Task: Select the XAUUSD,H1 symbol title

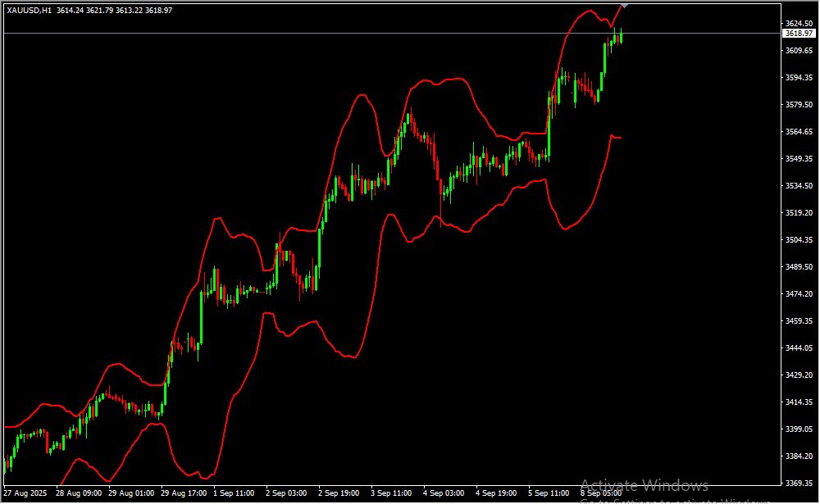Action: (30, 10)
